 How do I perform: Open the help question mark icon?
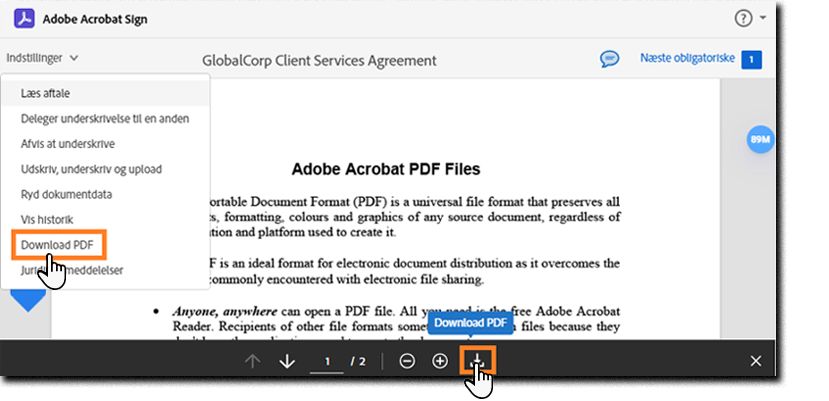743,19
